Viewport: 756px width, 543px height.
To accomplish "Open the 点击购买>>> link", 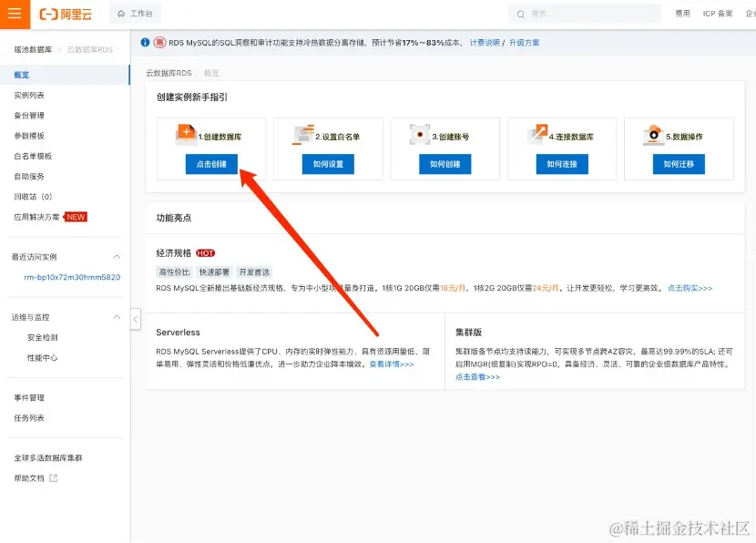I will coord(690,288).
